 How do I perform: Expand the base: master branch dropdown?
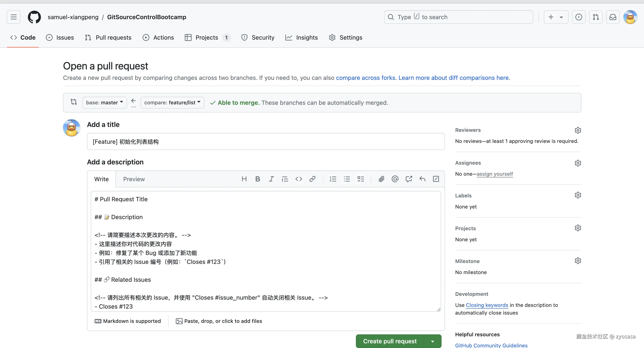pyautogui.click(x=104, y=102)
